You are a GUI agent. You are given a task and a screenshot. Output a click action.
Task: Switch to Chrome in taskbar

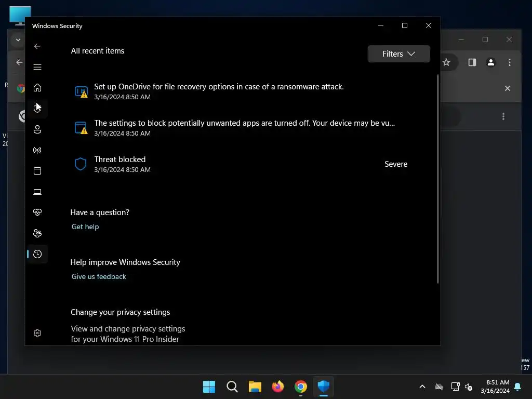point(301,387)
